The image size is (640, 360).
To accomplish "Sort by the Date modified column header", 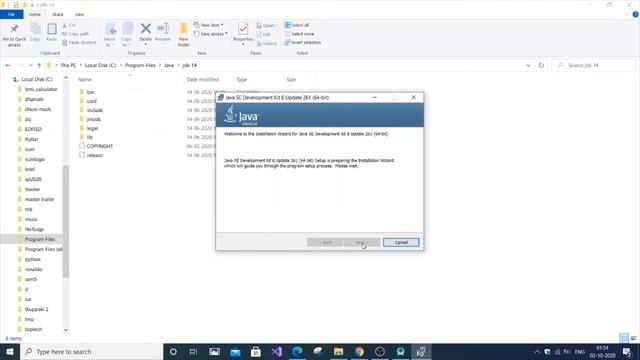I will click(203, 80).
